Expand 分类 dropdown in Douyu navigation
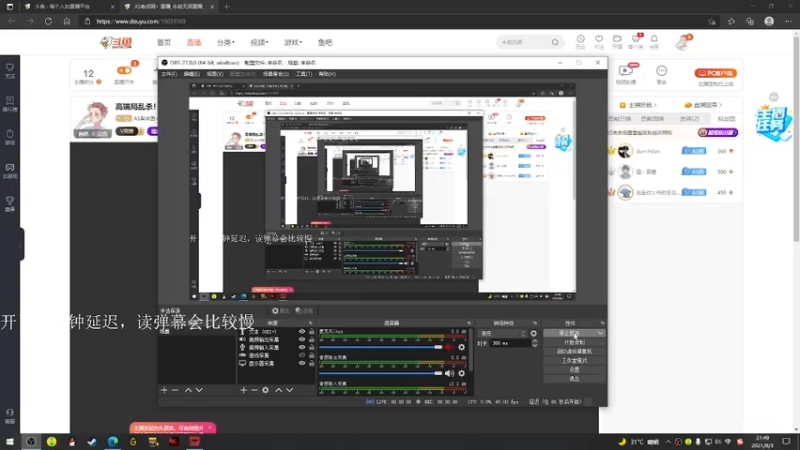The width and height of the screenshot is (800, 450). pos(226,42)
